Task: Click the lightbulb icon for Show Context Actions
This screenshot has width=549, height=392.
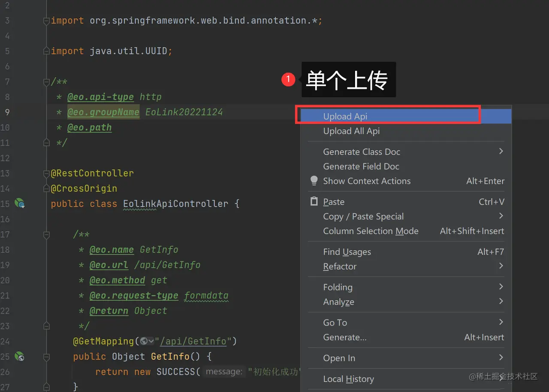Action: coord(314,181)
